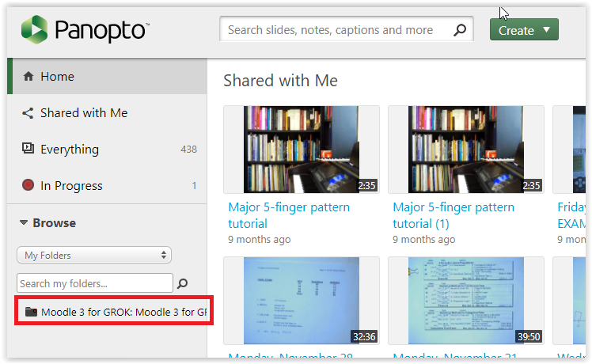
Task: Open 'Major 5-finger pattern tutorial' video thumbnail
Action: [x=302, y=150]
